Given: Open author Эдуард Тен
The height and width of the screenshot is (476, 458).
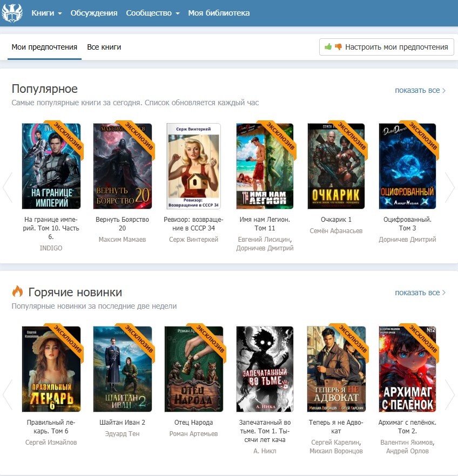Looking at the screenshot, I should [122, 434].
